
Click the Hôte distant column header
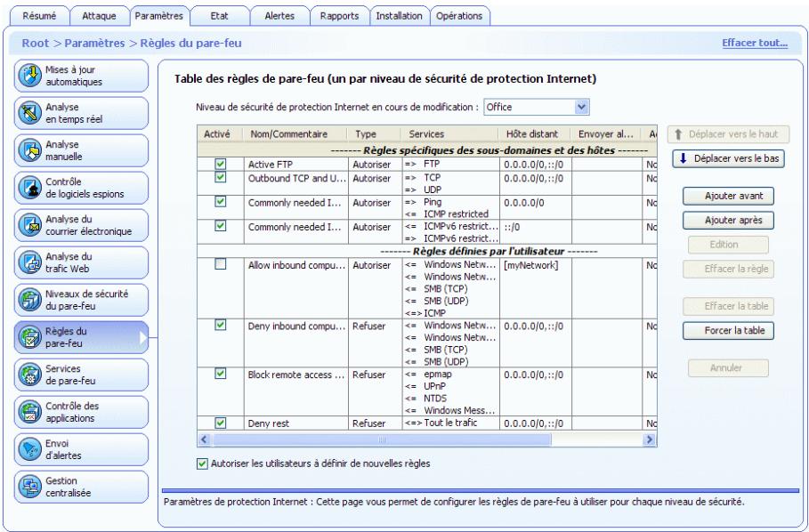[535, 134]
